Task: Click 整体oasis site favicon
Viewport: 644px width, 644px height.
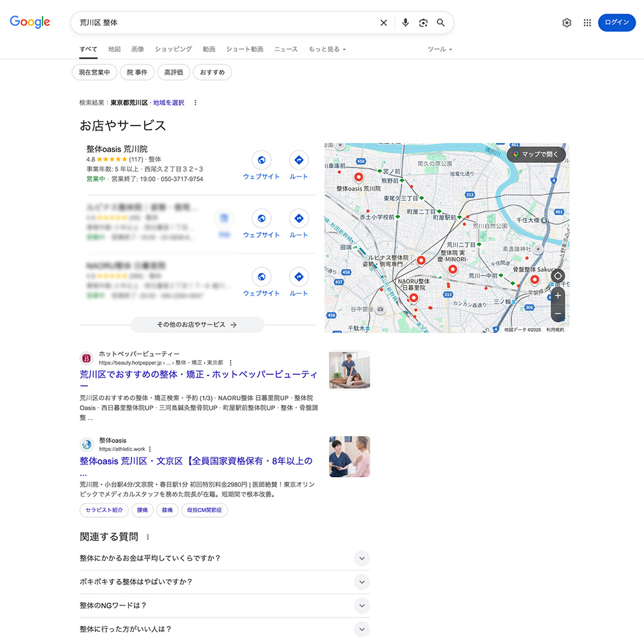Action: coord(87,445)
